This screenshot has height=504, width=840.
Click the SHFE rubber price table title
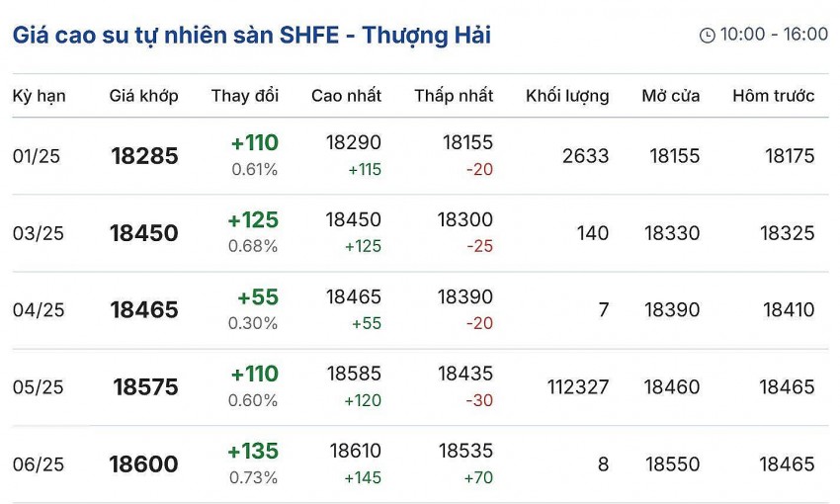pos(252,36)
